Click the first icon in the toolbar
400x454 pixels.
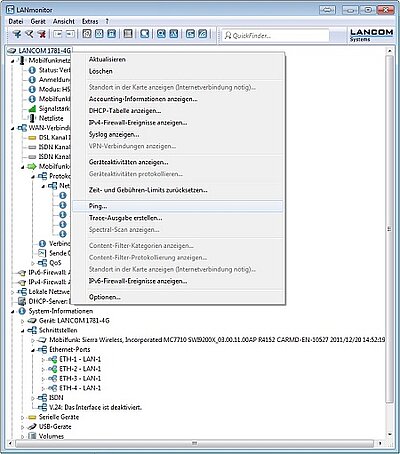pyautogui.click(x=17, y=34)
